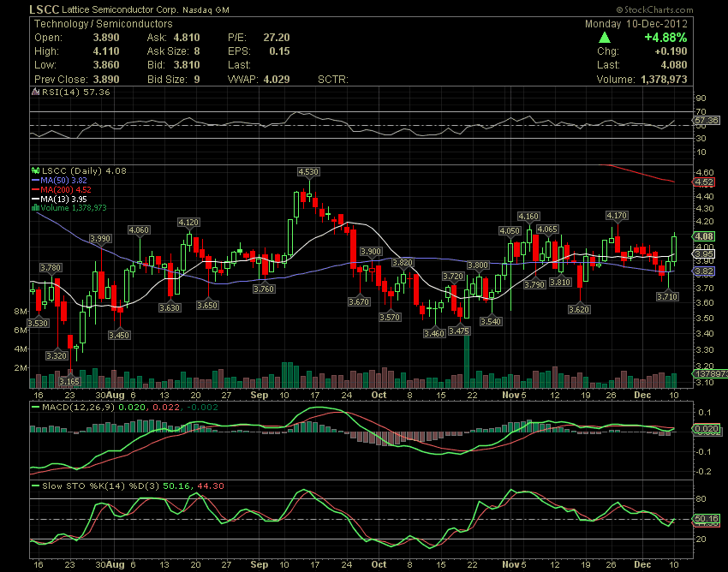
Task: Click the green MACD legend line marker
Action: 35,408
